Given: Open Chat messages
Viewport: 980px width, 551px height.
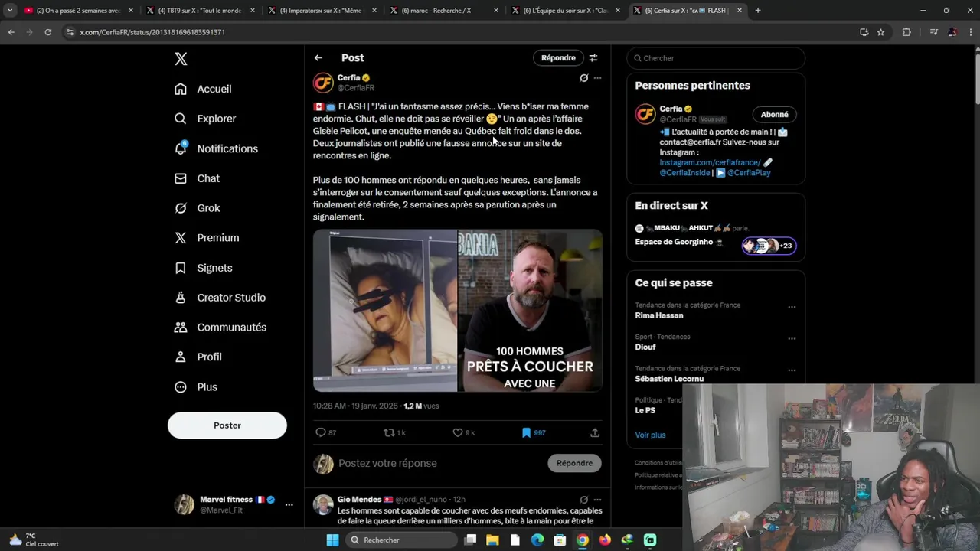Looking at the screenshot, I should click(197, 178).
